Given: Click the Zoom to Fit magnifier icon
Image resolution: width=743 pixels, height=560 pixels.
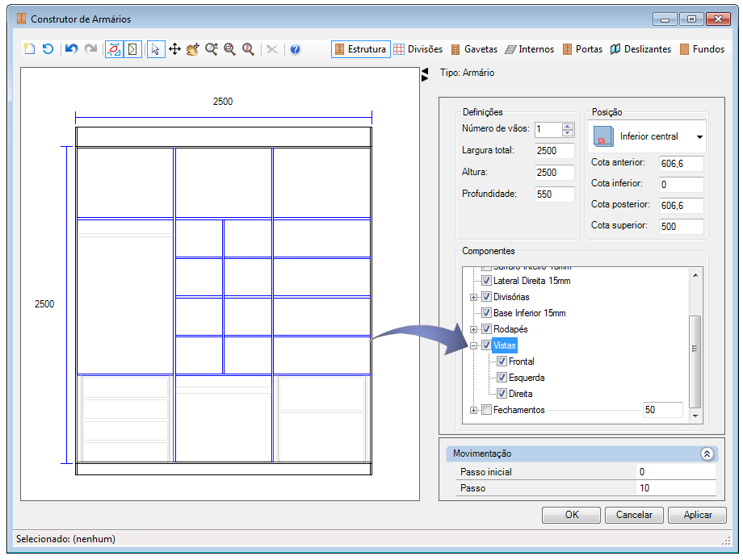Looking at the screenshot, I should (230, 48).
